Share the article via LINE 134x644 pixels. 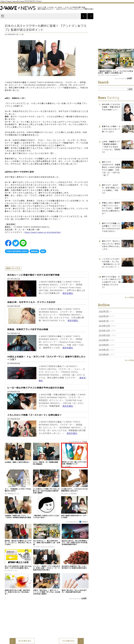tap(23, 243)
